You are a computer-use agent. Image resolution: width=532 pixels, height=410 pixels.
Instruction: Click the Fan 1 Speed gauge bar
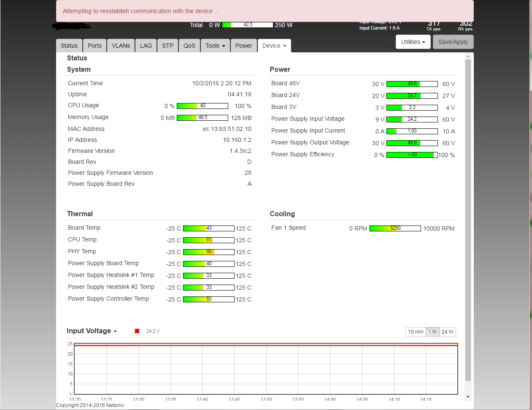[x=395, y=228]
